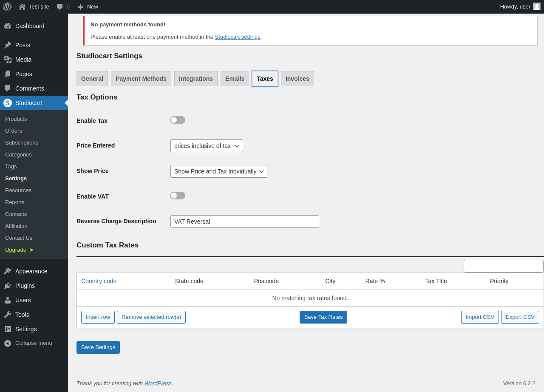
Task: Sort by Country code column header
Action: (99, 281)
